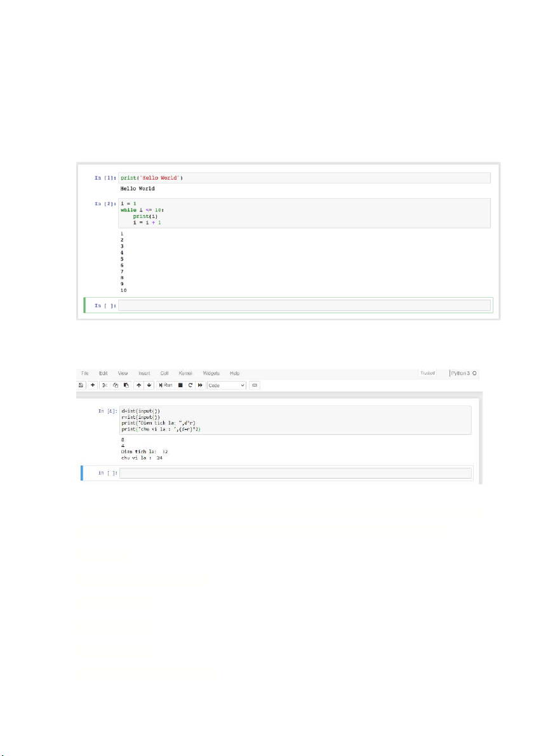
Task: Cut selected cells with the scissors icon
Action: pyautogui.click(x=105, y=385)
